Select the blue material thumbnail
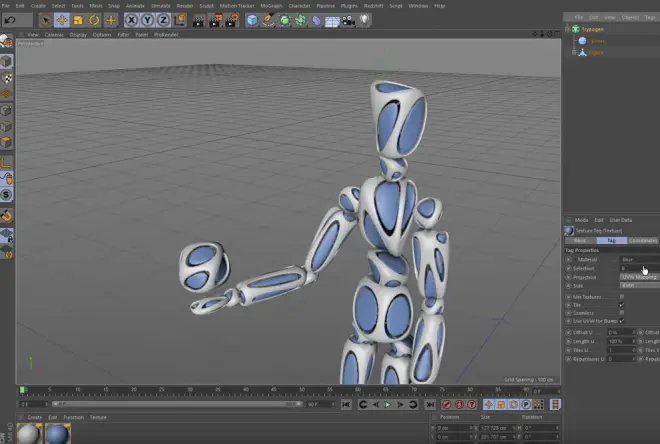This screenshot has height=444, width=660. [x=56, y=433]
